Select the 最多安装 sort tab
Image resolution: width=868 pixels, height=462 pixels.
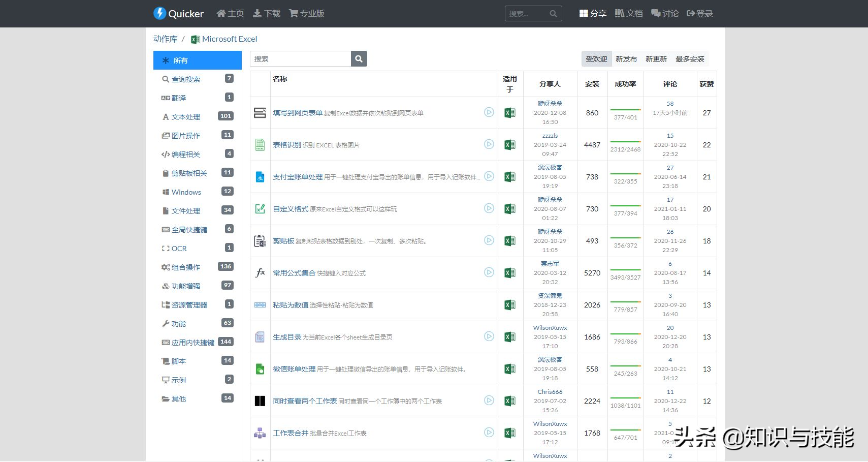pos(690,59)
